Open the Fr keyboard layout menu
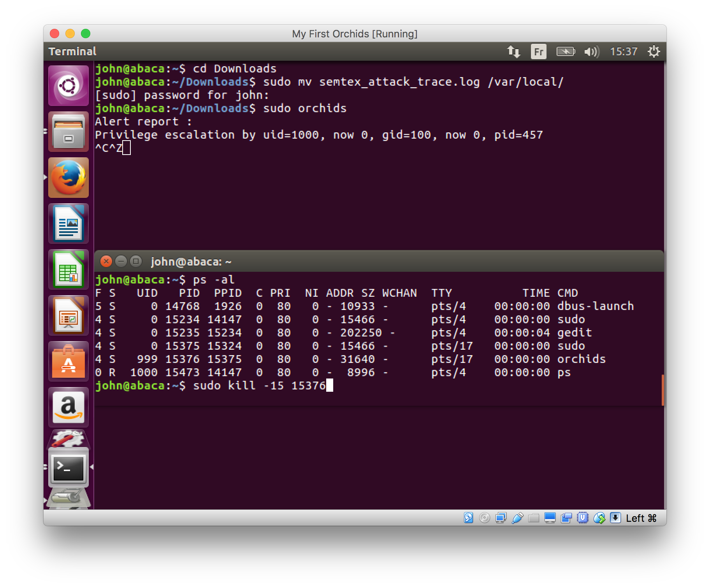The height and width of the screenshot is (588, 710). tap(538, 51)
